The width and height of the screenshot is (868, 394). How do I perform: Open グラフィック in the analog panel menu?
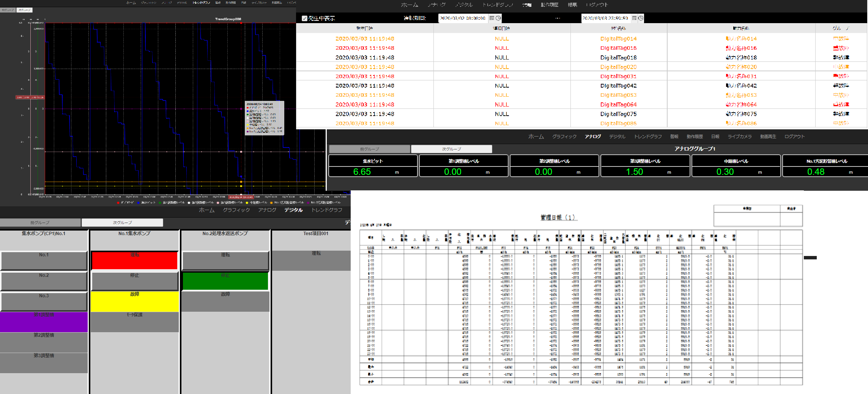(564, 137)
